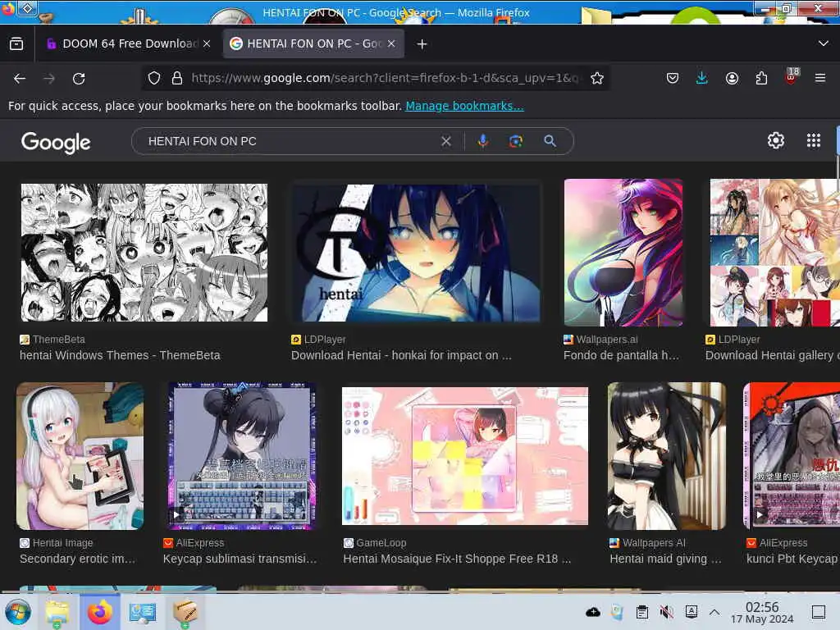Go back one page

(x=20, y=79)
